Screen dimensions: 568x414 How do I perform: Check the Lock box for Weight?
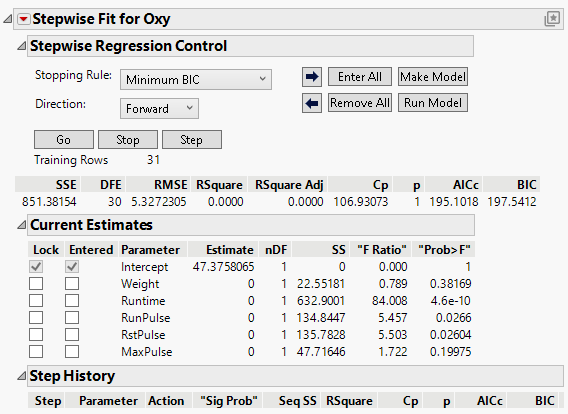pos(36,284)
